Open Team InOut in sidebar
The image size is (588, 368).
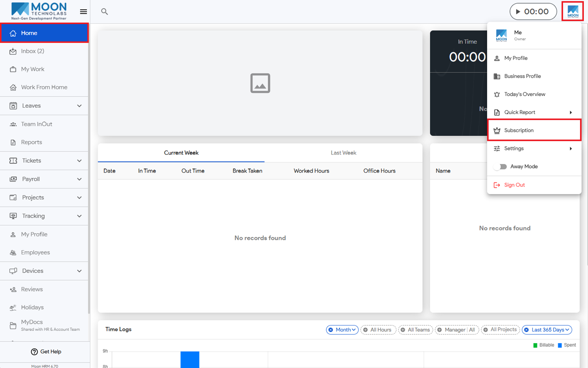pos(44,124)
